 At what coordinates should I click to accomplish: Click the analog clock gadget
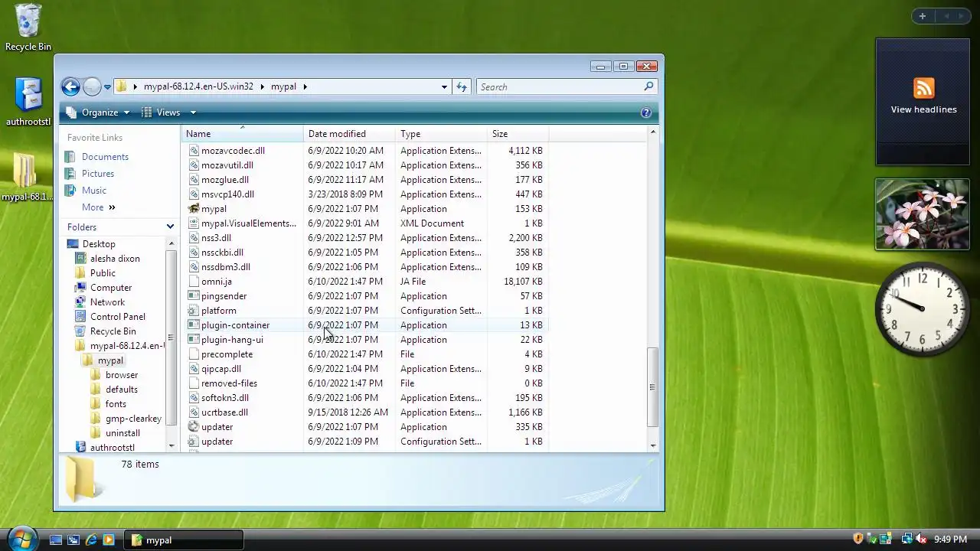(922, 308)
